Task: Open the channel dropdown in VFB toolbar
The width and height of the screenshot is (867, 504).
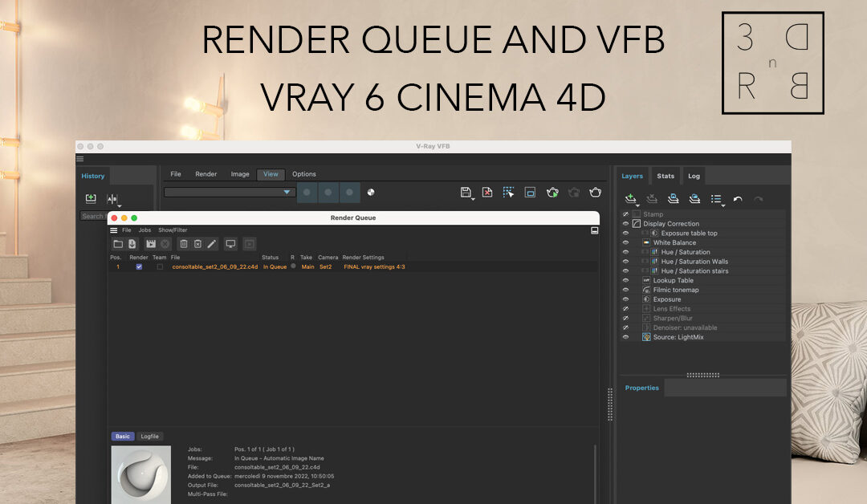Action: (230, 193)
